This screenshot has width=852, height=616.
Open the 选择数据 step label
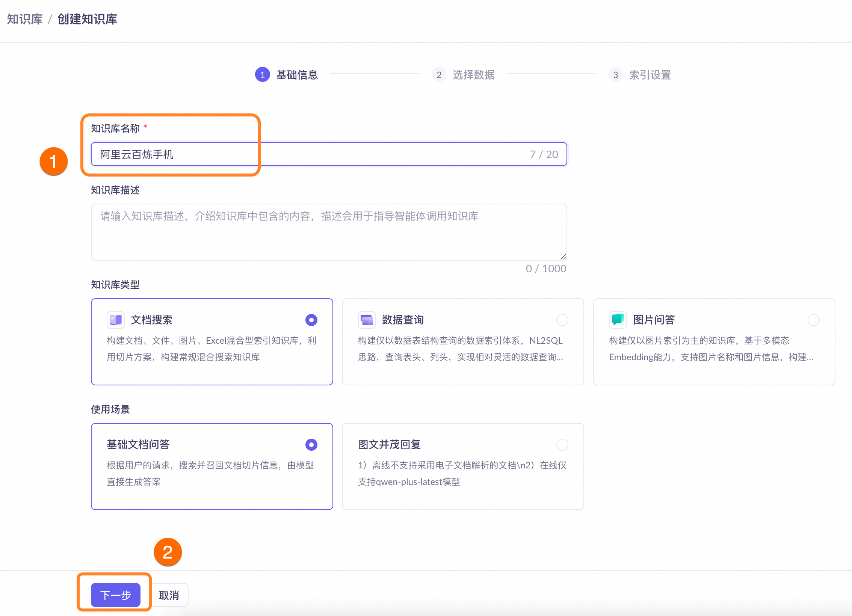(x=473, y=75)
